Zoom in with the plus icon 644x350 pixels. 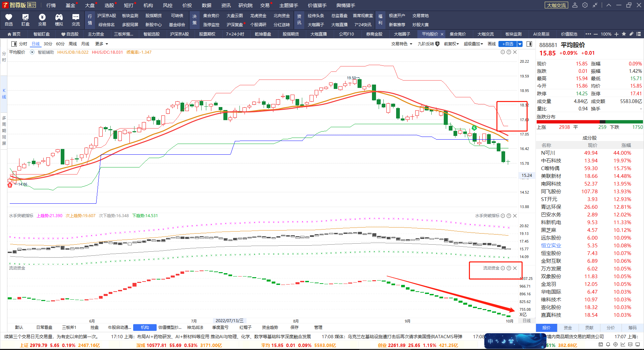616,34
